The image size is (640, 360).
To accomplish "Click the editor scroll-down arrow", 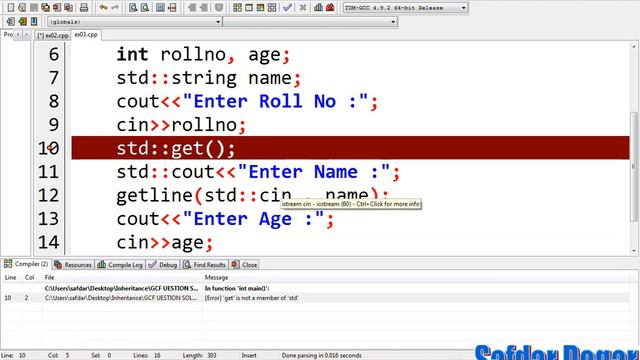I will [x=634, y=251].
